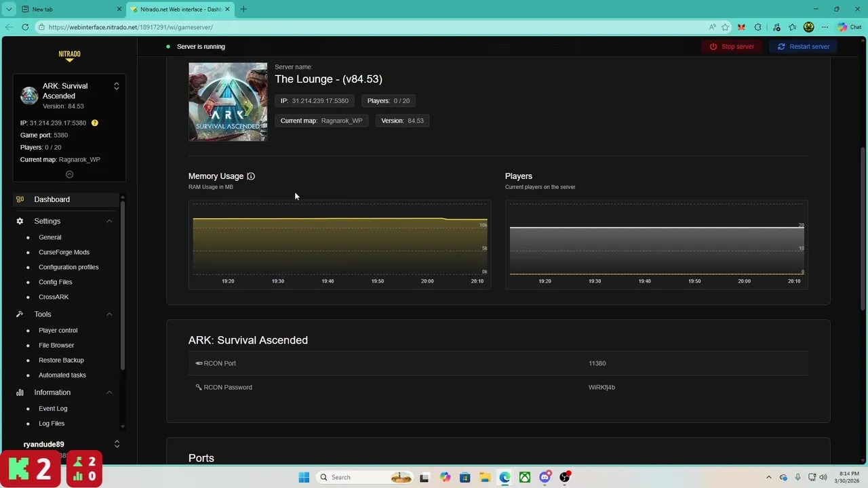The width and height of the screenshot is (868, 488).
Task: Open CrossARK settings
Action: pyautogui.click(x=54, y=297)
